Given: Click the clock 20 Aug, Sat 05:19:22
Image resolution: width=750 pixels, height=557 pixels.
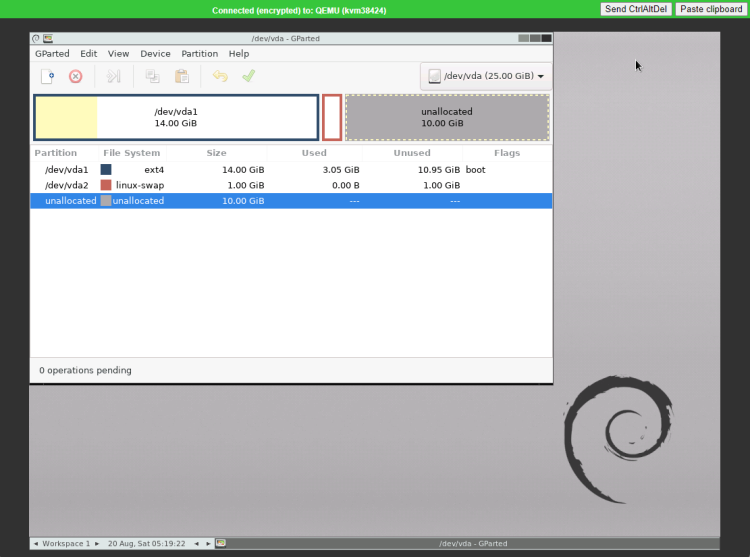Looking at the screenshot, I should point(146,544).
